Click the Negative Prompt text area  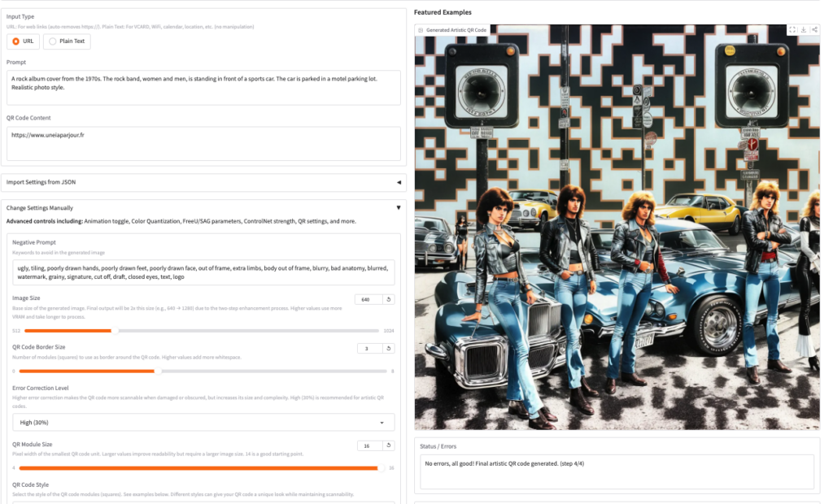click(203, 272)
